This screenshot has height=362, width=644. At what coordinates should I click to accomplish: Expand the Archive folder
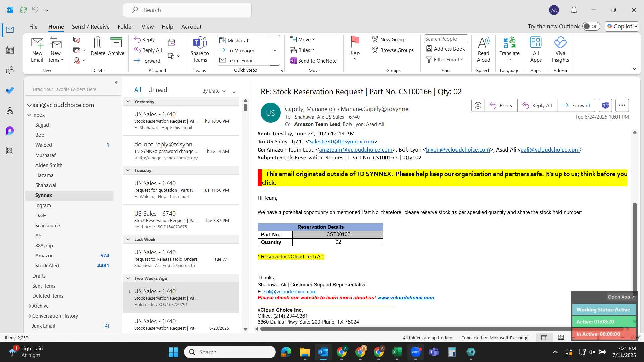(30, 306)
